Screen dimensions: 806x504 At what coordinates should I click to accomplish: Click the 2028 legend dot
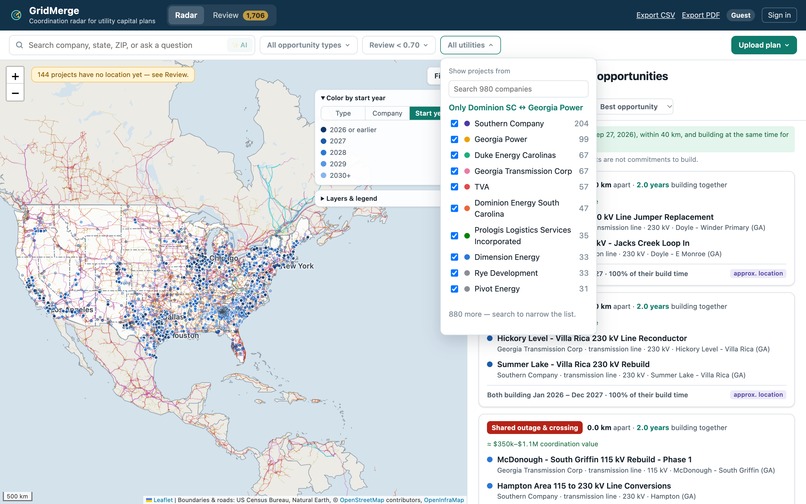coord(323,152)
